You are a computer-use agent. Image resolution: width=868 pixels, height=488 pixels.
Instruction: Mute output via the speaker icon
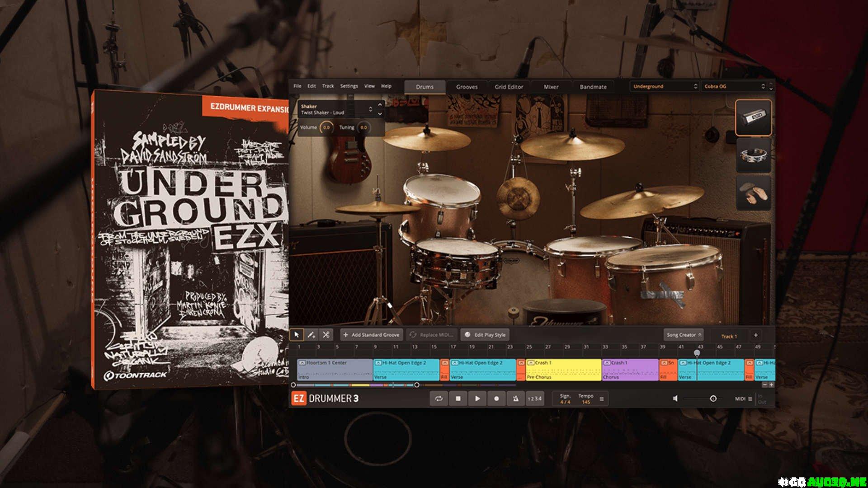pos(675,399)
